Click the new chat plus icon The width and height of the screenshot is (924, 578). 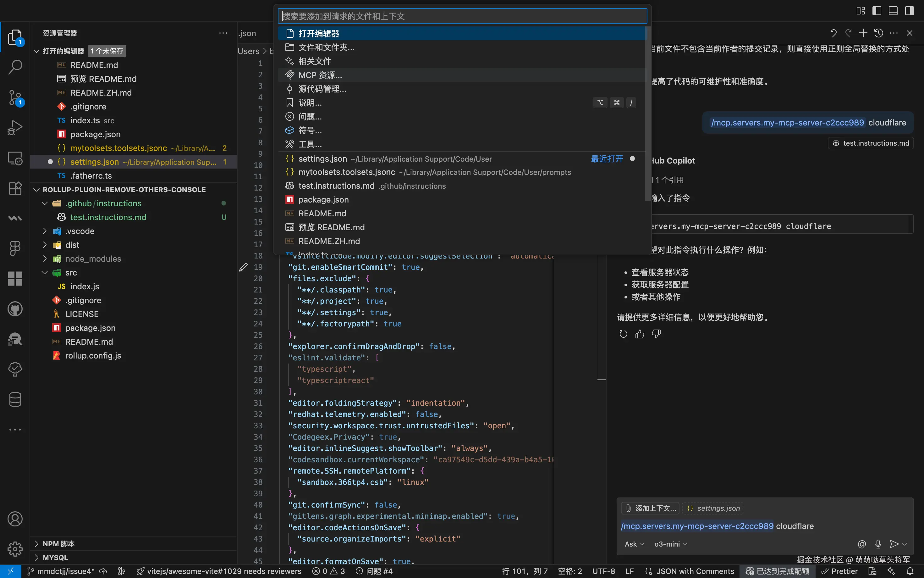[x=863, y=33]
